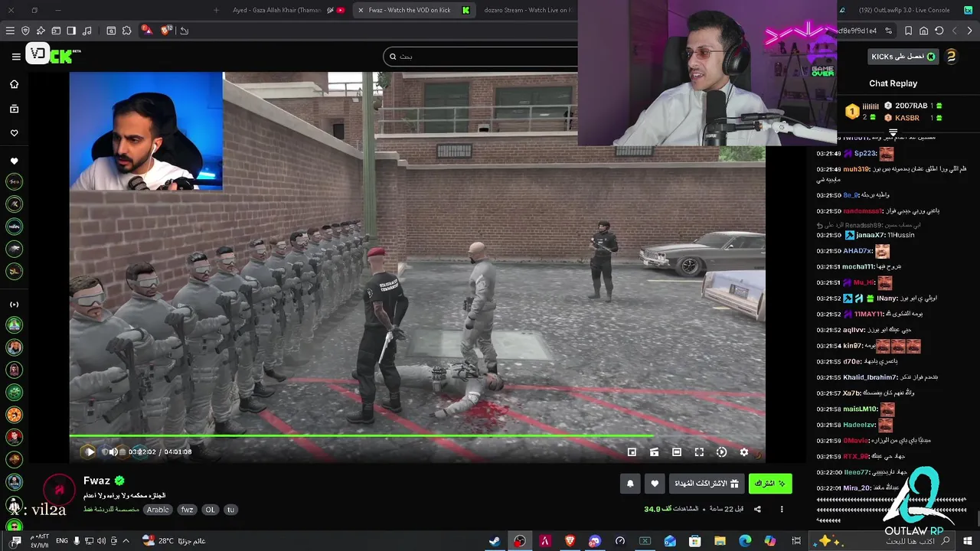980x551 pixels.
Task: Show hidden system tray icons chevron
Action: pos(126,540)
